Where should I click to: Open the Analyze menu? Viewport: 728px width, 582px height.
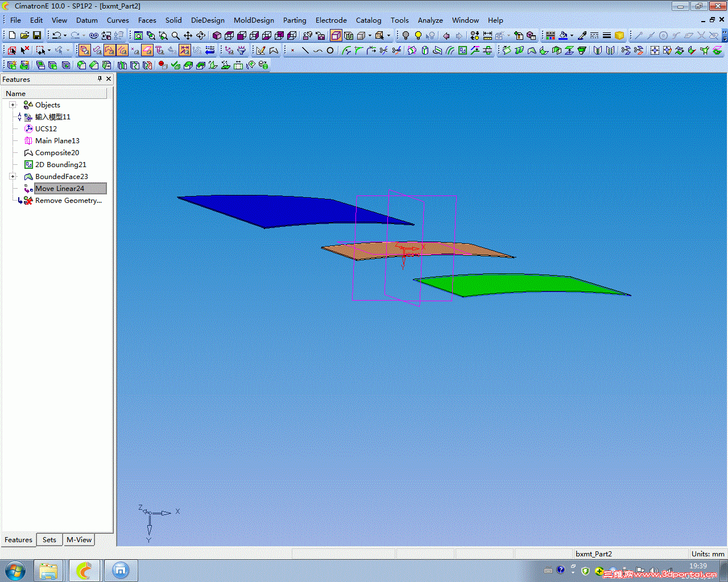(430, 20)
